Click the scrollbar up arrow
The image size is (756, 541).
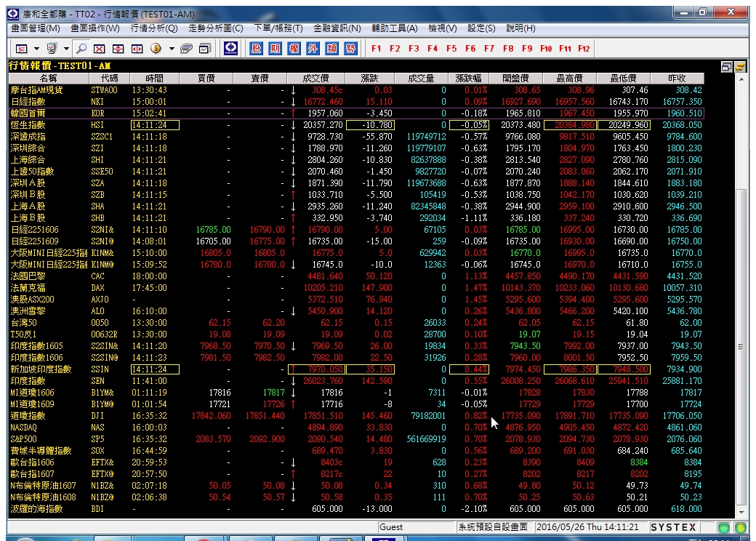741,79
